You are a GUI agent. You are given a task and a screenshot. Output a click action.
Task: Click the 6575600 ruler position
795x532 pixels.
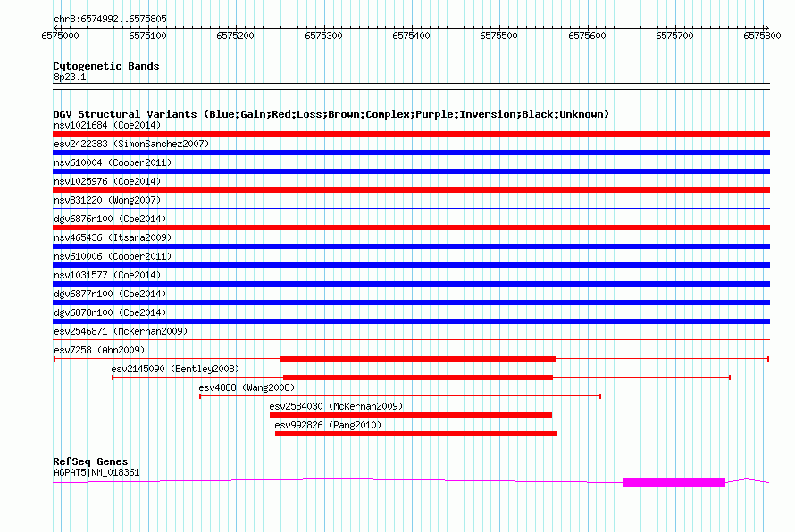click(587, 36)
